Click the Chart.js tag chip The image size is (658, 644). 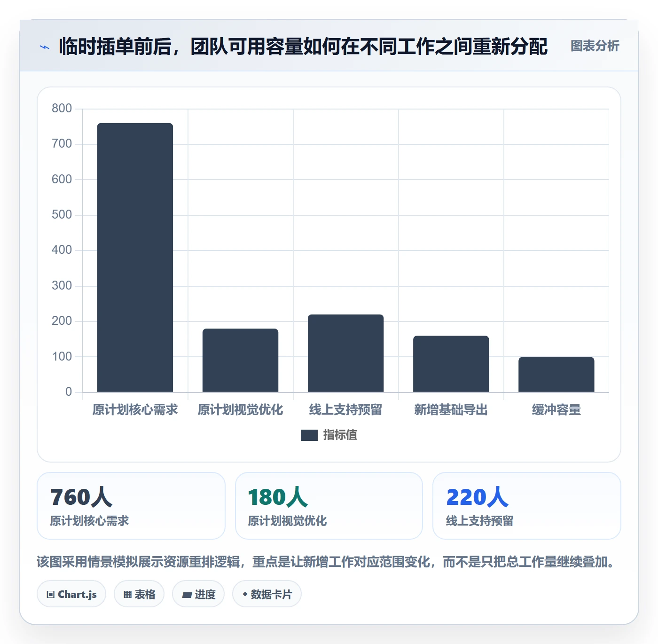click(71, 594)
